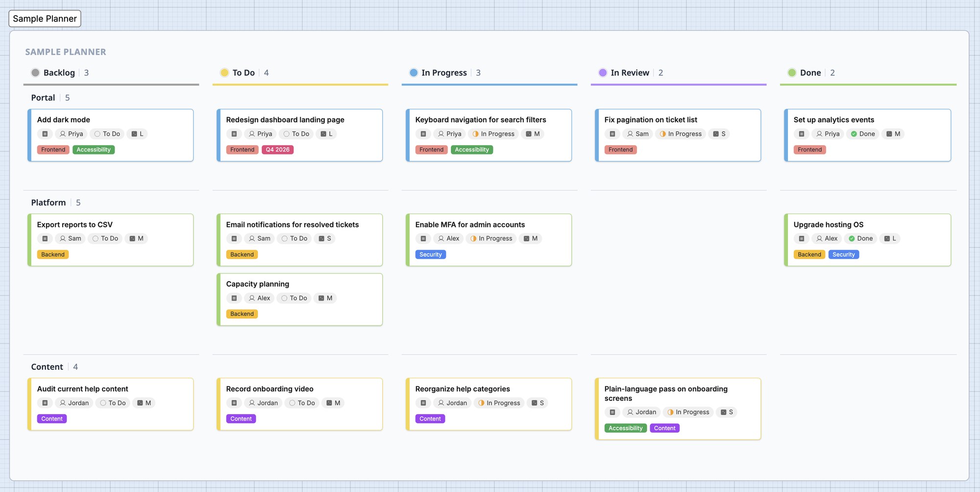Image resolution: width=980 pixels, height=492 pixels.
Task: Click the Alex assignee chip on Enable MFA card
Action: pos(448,239)
